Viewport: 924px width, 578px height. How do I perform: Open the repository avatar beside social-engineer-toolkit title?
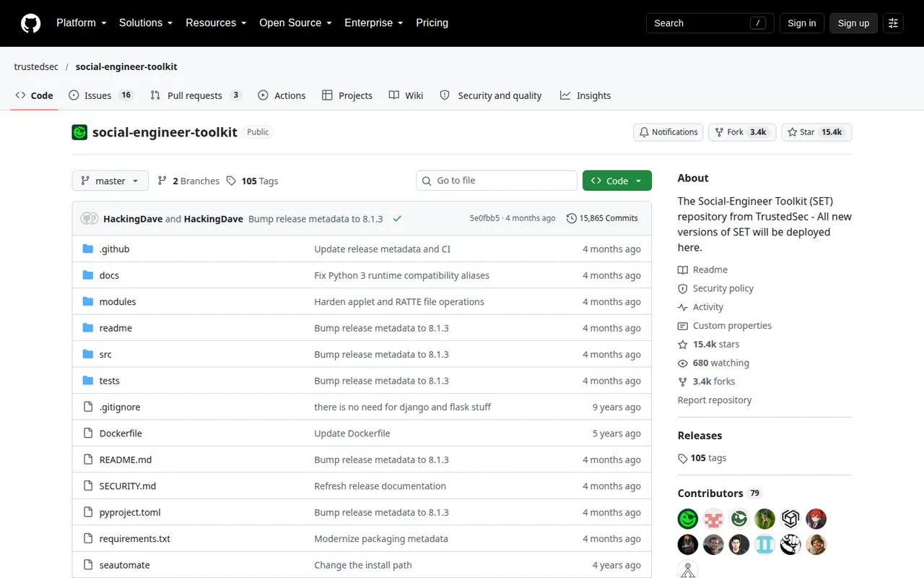[79, 132]
